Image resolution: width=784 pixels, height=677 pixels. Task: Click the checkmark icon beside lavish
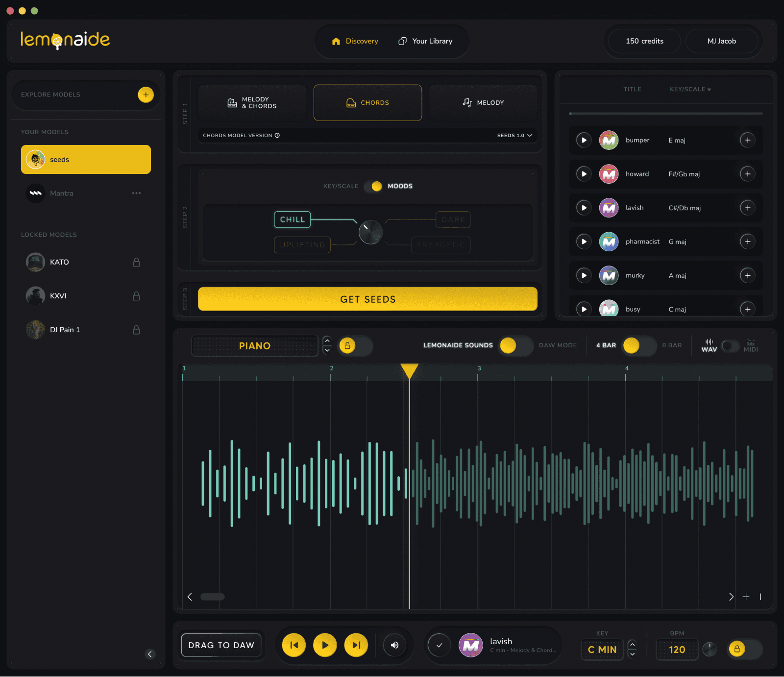tap(439, 645)
